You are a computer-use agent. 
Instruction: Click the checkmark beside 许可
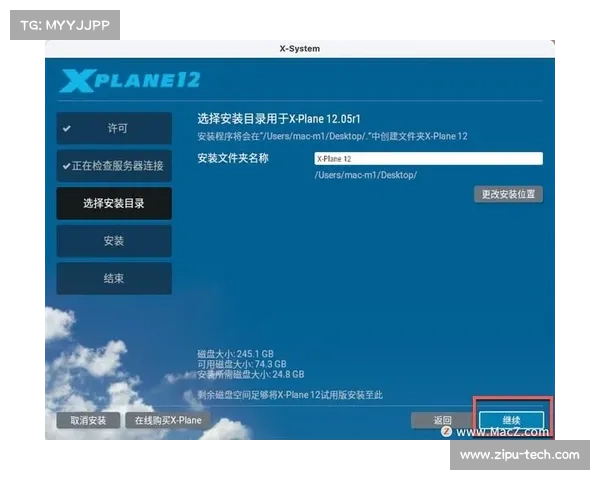coord(67,129)
